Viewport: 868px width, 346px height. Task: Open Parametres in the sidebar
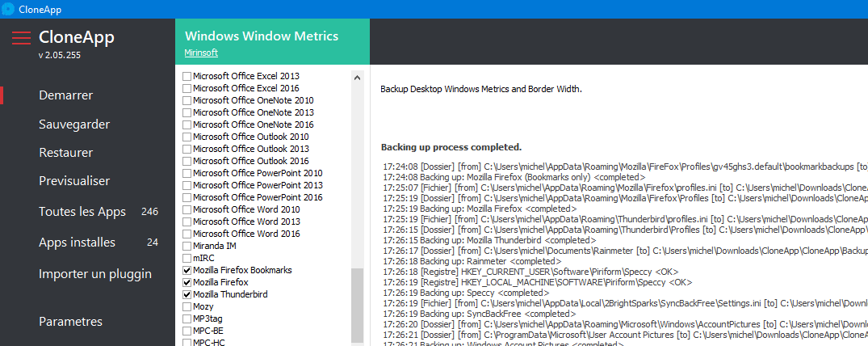click(x=70, y=322)
